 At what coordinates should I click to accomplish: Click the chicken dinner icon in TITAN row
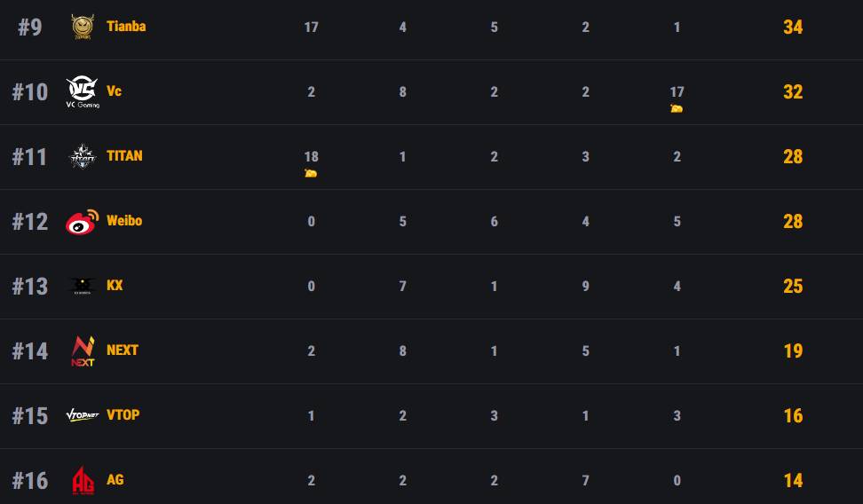pyautogui.click(x=311, y=173)
